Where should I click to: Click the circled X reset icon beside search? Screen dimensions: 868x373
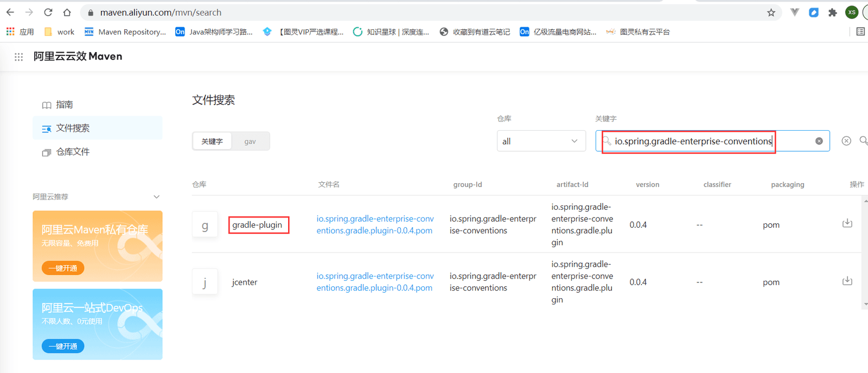[846, 141]
